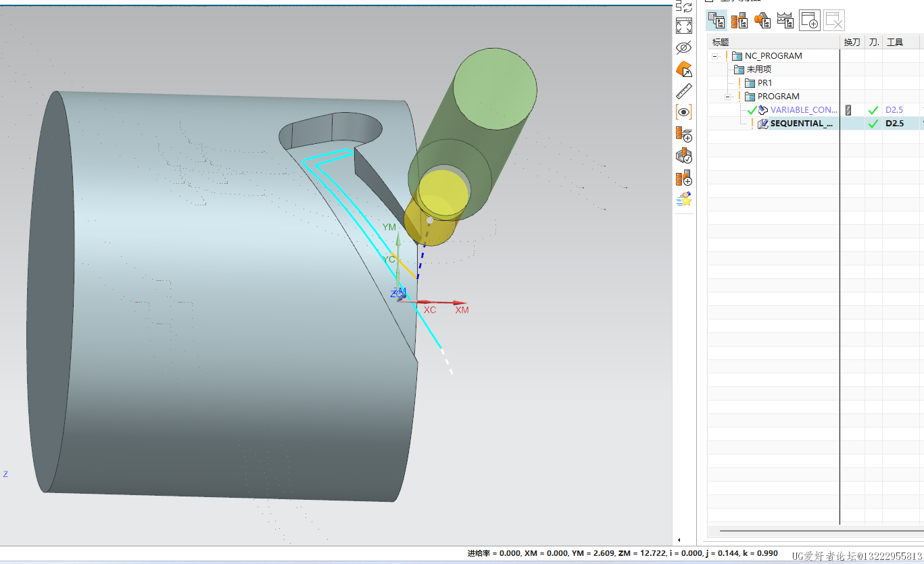Switch to Machining Method view
This screenshot has height=564, width=924.
pyautogui.click(x=785, y=20)
